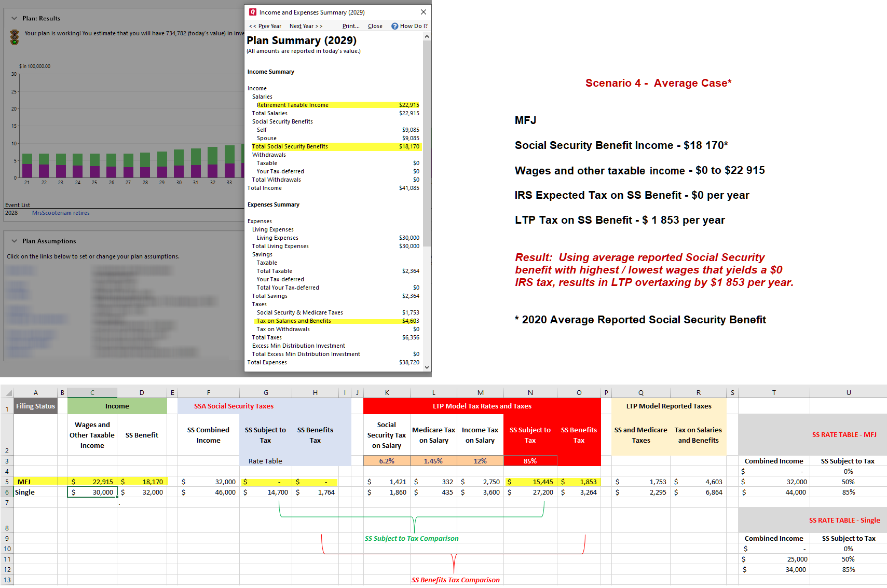The height and width of the screenshot is (588, 887).
Task: Select spreadsheet column C header
Action: coord(92,392)
